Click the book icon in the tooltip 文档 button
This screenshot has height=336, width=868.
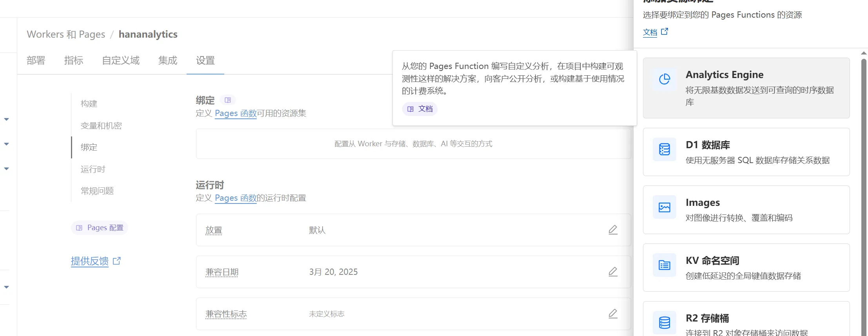click(x=410, y=109)
